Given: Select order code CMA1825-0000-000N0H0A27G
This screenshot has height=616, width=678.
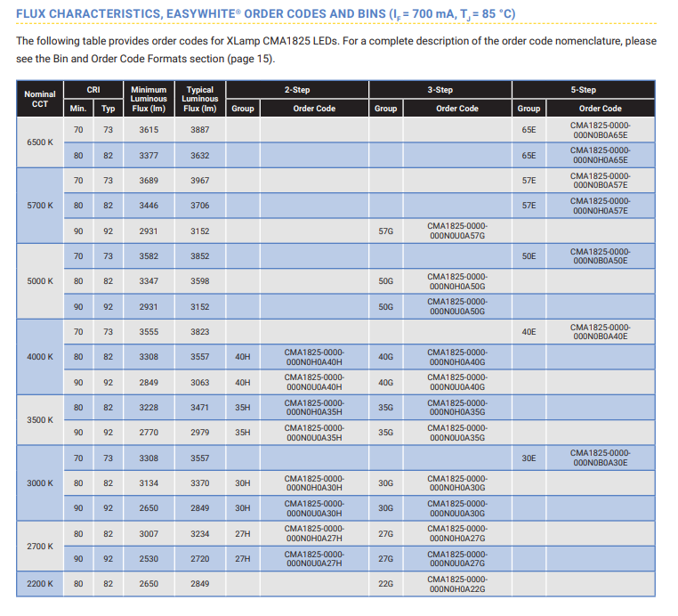Looking at the screenshot, I should tap(457, 534).
